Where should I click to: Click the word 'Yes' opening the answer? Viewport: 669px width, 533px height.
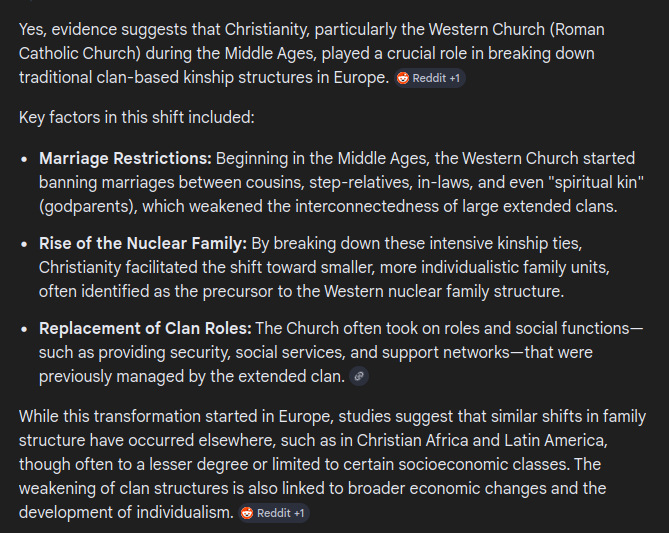tap(31, 30)
